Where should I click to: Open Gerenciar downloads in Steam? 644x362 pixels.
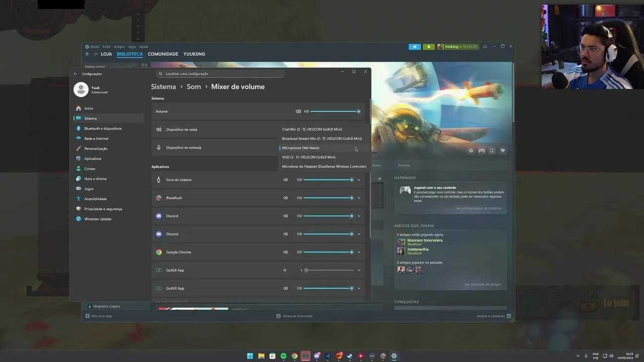pos(294,316)
